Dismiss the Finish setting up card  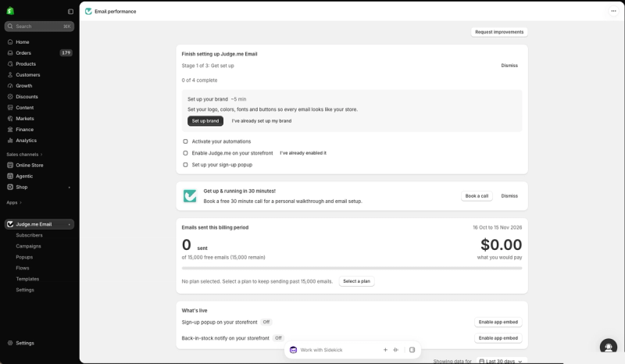point(509,66)
